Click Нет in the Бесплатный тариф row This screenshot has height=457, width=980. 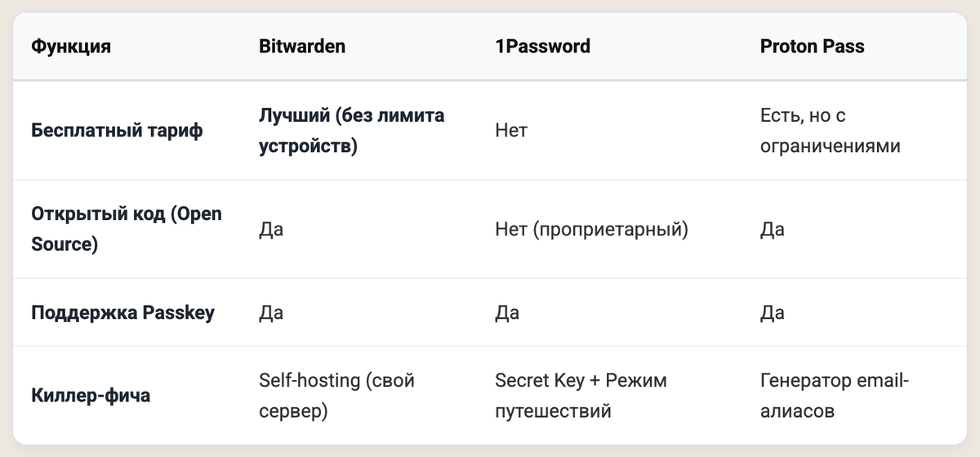[511, 131]
